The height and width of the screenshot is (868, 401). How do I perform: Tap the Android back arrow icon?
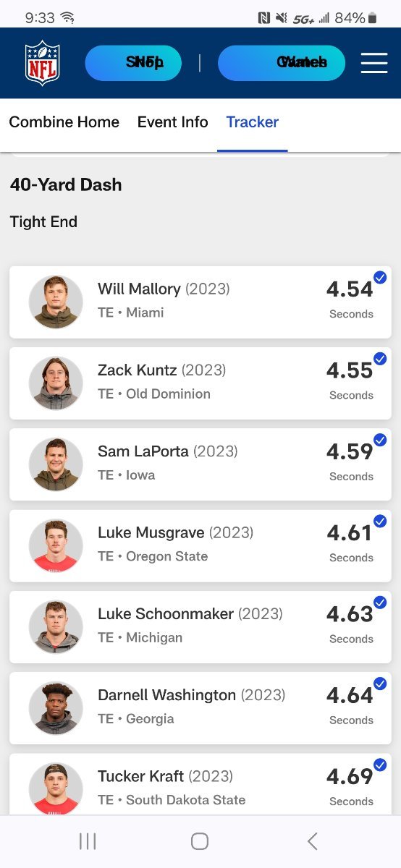pyautogui.click(x=312, y=841)
